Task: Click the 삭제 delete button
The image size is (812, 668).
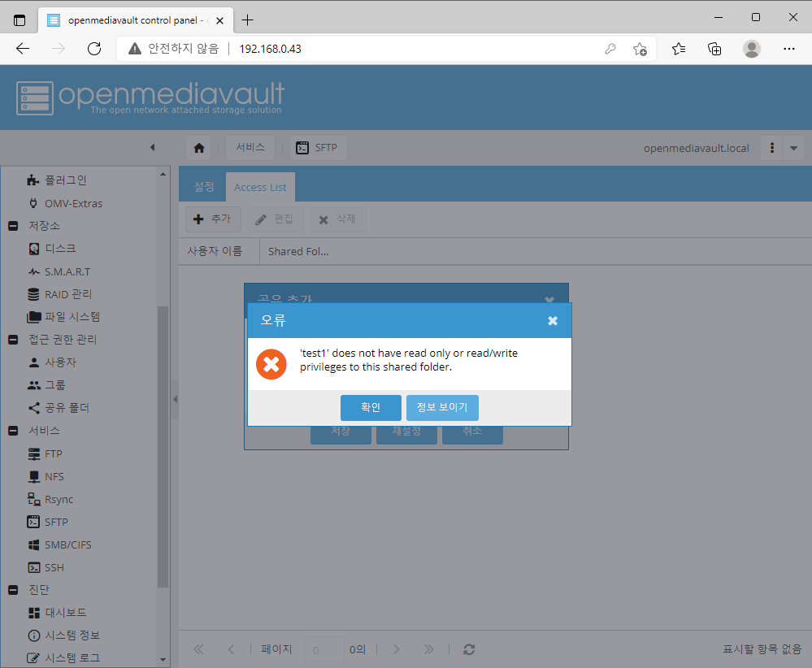Action: coord(337,219)
